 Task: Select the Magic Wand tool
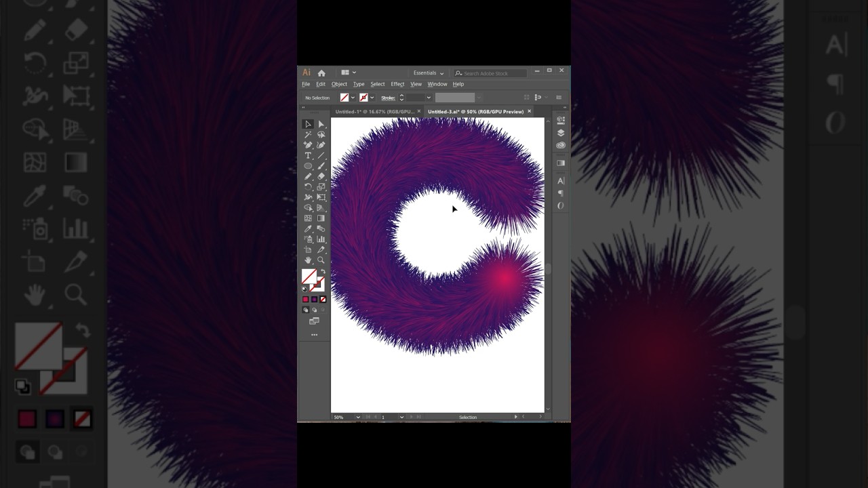pyautogui.click(x=308, y=135)
